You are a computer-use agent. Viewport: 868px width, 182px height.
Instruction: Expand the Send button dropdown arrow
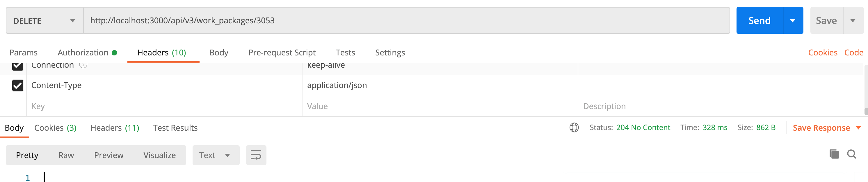point(793,21)
